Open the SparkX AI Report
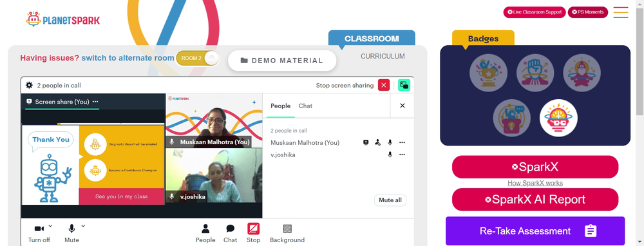This screenshot has height=246, width=644. (535, 200)
